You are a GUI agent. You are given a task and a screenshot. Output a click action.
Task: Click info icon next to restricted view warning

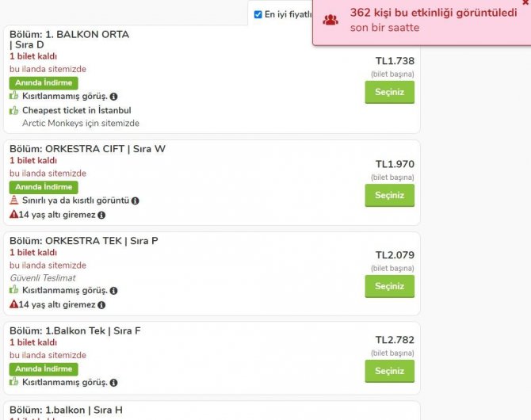point(136,201)
